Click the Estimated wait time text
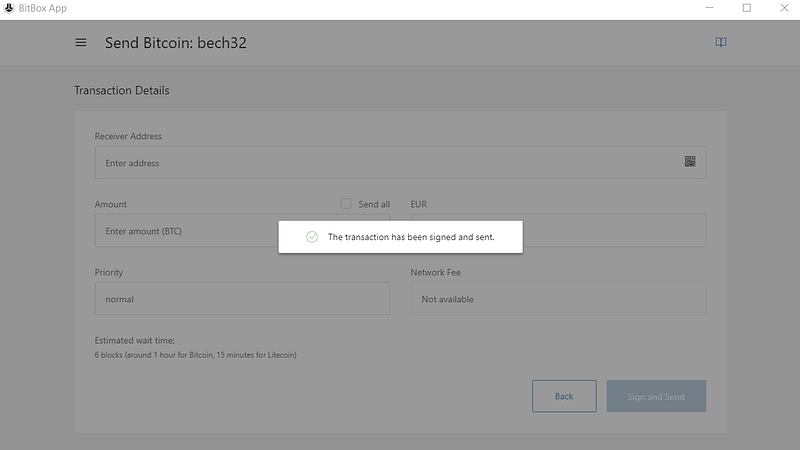The width and height of the screenshot is (800, 450). click(x=135, y=340)
